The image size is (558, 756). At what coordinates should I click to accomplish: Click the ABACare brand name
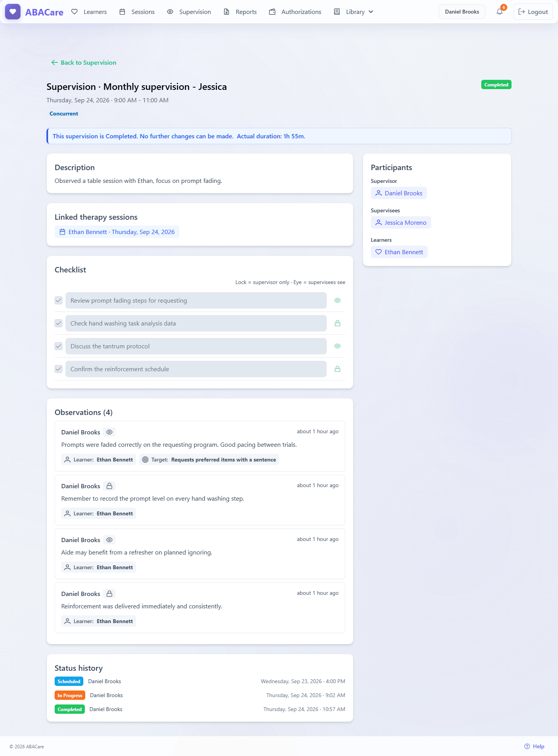pos(44,12)
